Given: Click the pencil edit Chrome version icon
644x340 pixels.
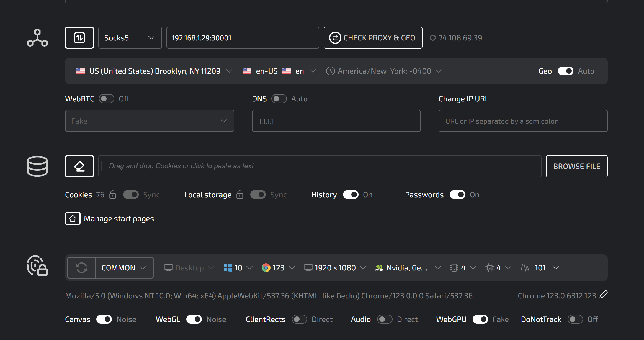Looking at the screenshot, I should click(x=603, y=295).
